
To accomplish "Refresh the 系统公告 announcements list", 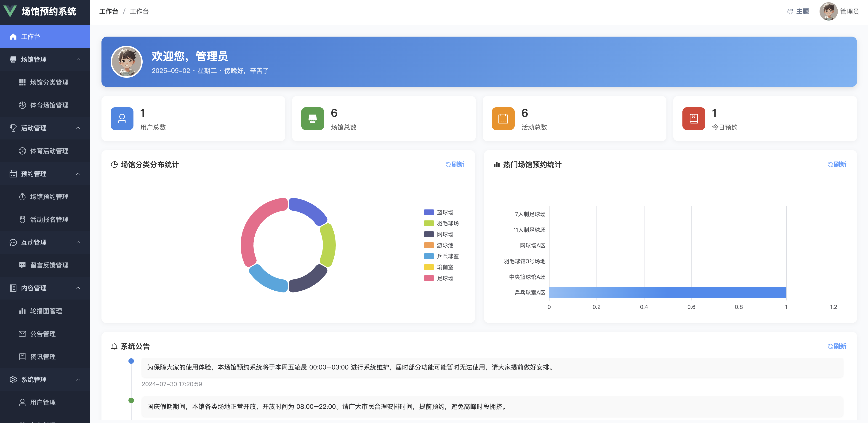I will (837, 346).
